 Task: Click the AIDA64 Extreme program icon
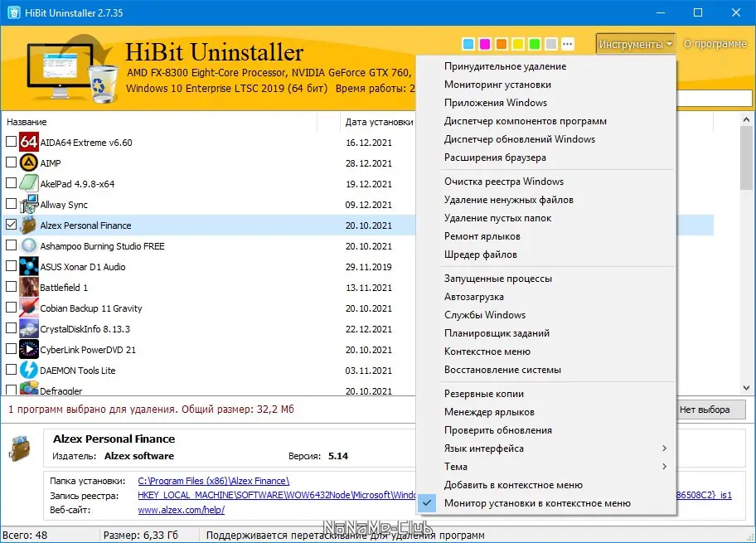pyautogui.click(x=28, y=142)
